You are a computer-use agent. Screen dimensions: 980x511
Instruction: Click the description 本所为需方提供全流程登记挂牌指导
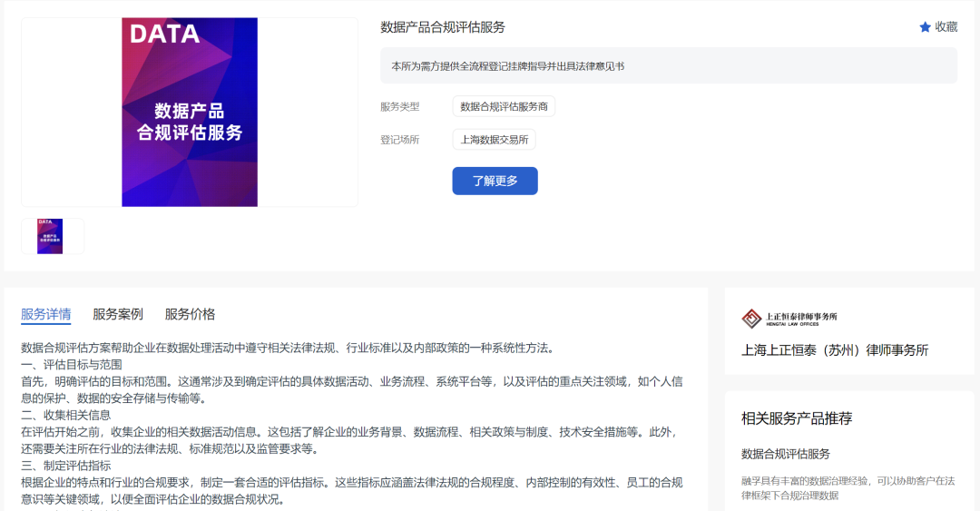[507, 66]
